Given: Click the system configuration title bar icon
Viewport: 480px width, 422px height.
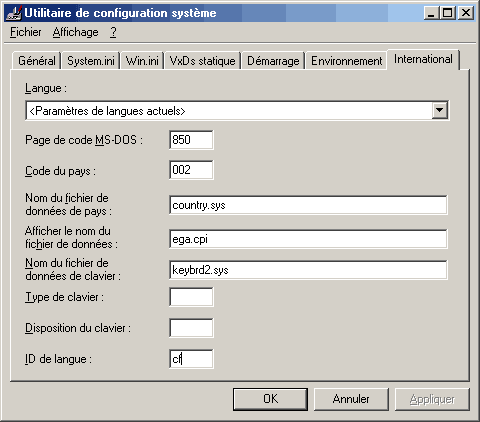Looking at the screenshot, I should coord(14,13).
